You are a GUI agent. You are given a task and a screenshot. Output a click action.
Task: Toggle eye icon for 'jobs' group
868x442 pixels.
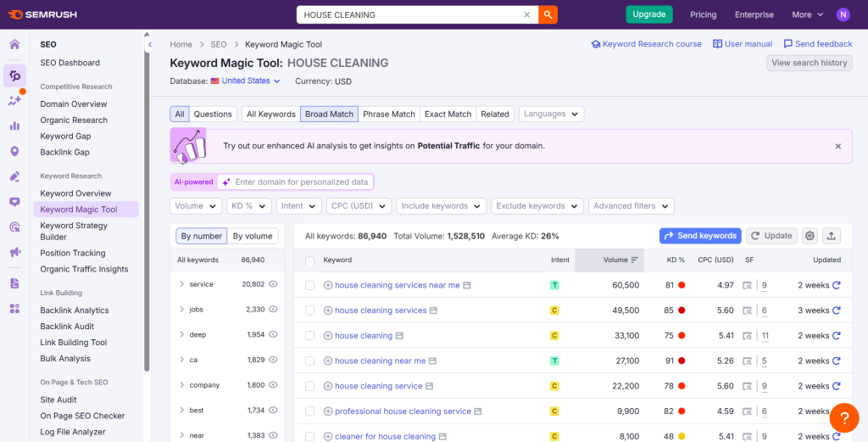(x=273, y=309)
